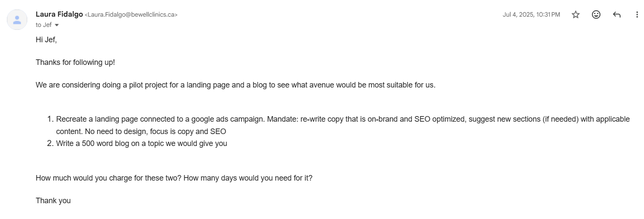Click the 'How much would you charge' question
Screen dimensions: 644x219
pyautogui.click(x=174, y=178)
